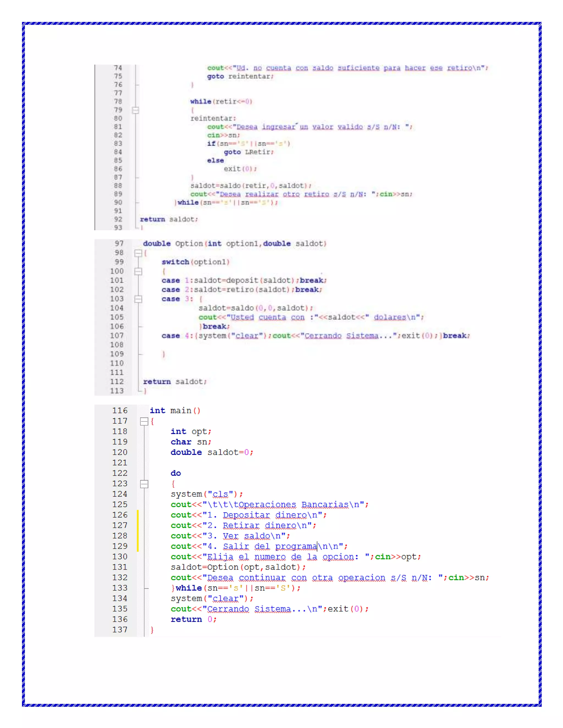The width and height of the screenshot is (563, 728).
Task: Click line number 116 in the gutter
Action: (120, 411)
